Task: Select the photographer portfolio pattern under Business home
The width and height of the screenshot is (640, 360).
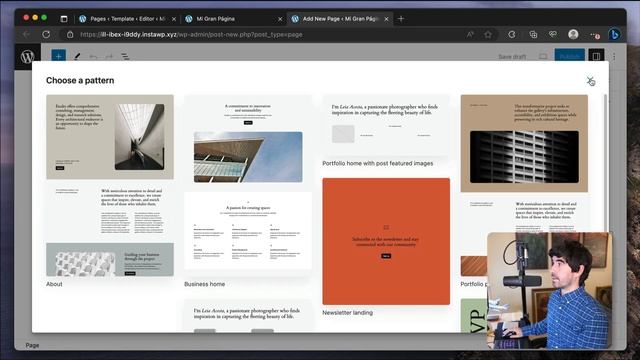Action: coord(248,316)
